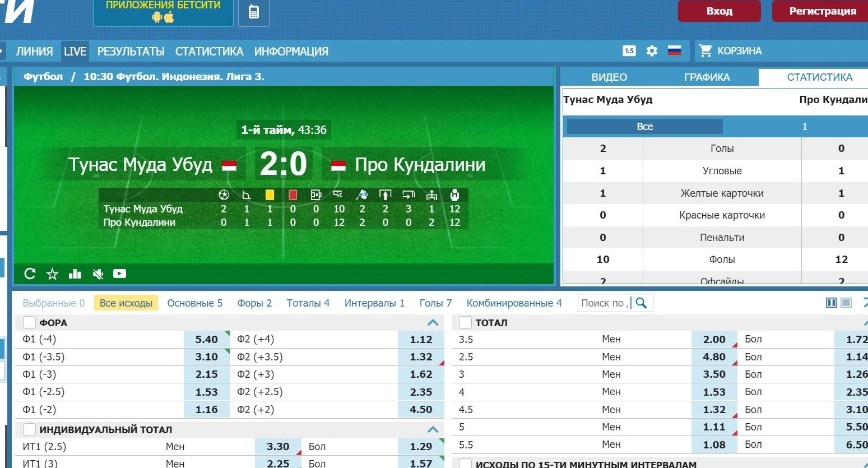
Task: Open bar chart statistics icon below scoreboard
Action: click(75, 274)
